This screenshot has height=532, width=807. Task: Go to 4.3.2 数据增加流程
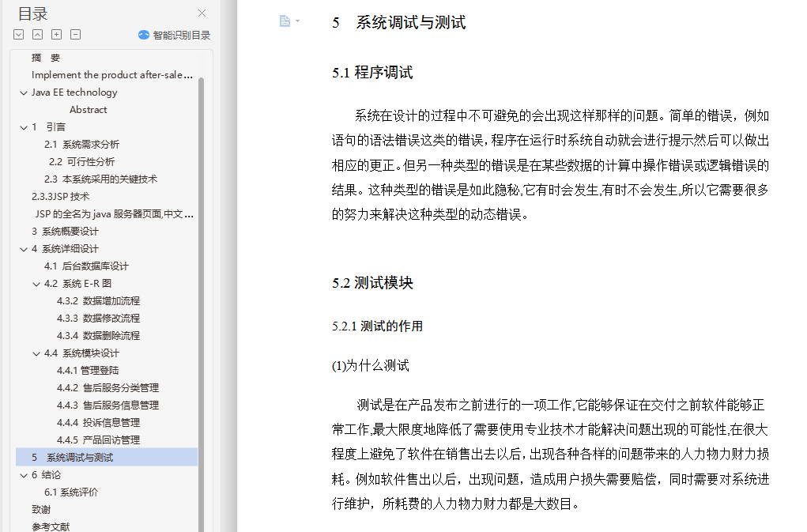(x=98, y=301)
